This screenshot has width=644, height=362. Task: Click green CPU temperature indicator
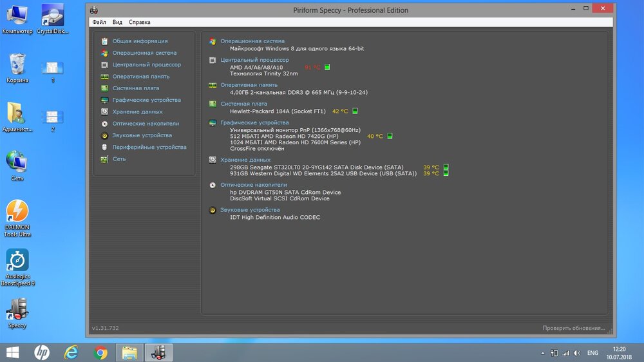[327, 67]
